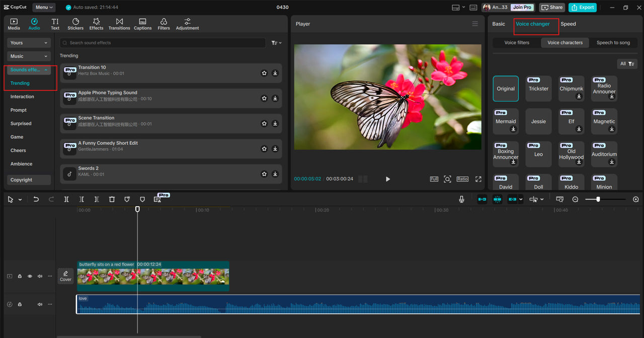The width and height of the screenshot is (644, 338).
Task: Click the undo arrow in timeline toolbar
Action: point(36,199)
